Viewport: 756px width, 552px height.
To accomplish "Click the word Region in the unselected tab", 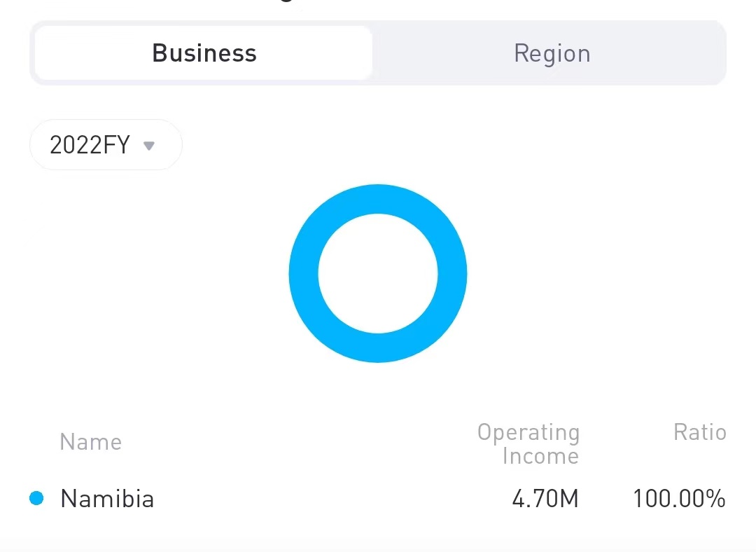I will [x=552, y=53].
